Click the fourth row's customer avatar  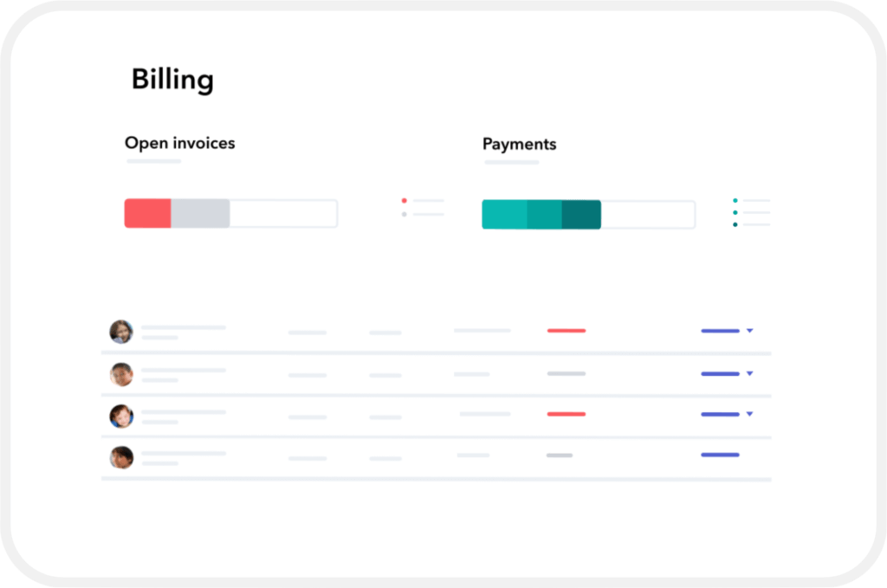[x=121, y=457]
